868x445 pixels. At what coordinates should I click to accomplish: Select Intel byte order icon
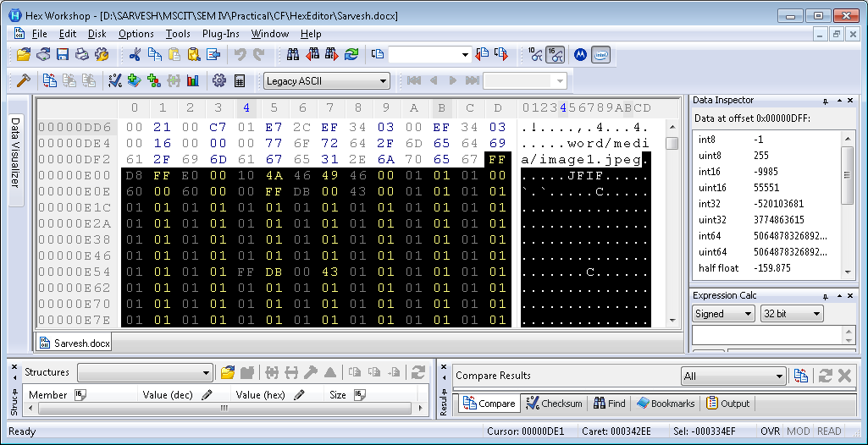coord(600,54)
